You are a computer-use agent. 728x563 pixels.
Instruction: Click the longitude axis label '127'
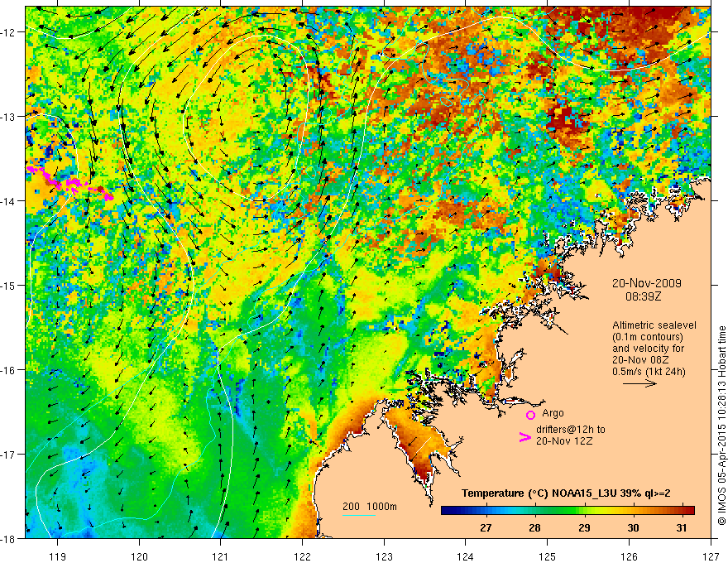pyautogui.click(x=711, y=556)
